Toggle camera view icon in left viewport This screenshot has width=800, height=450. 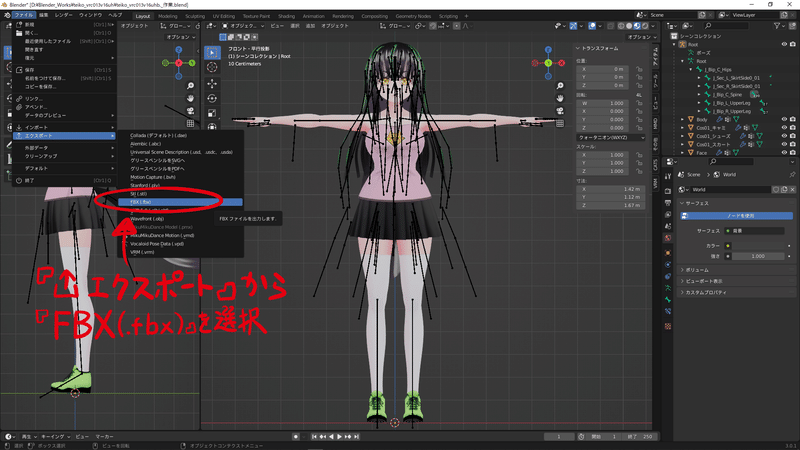[190, 111]
